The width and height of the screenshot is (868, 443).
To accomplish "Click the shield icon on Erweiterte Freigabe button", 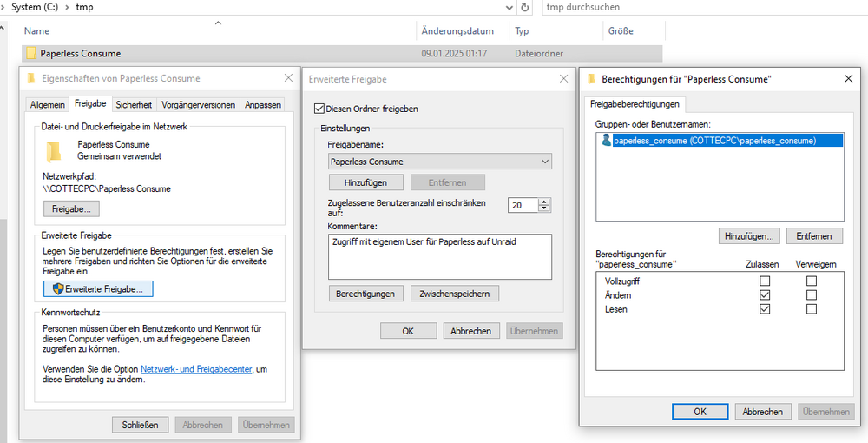I will [x=58, y=289].
